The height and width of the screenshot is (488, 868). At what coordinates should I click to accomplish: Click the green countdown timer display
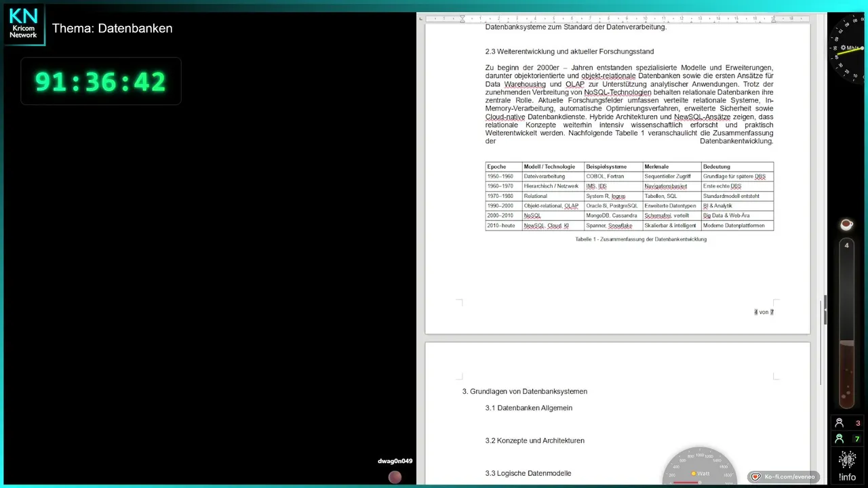[100, 81]
